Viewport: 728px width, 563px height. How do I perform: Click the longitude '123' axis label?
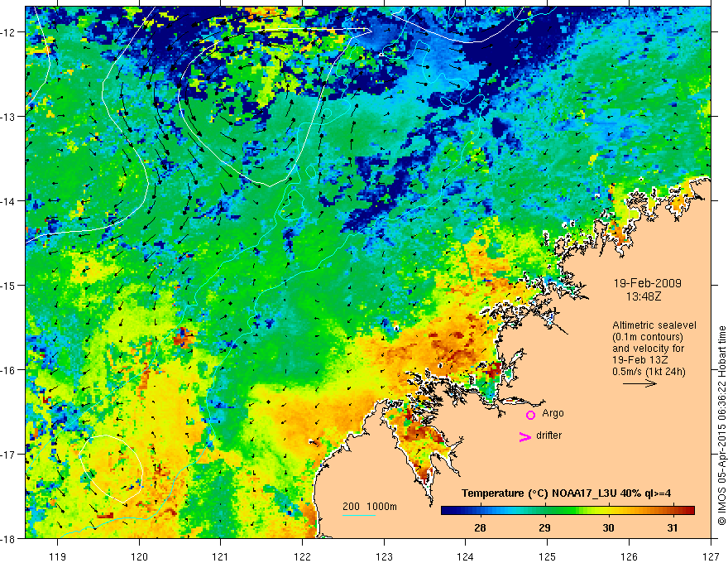click(384, 556)
